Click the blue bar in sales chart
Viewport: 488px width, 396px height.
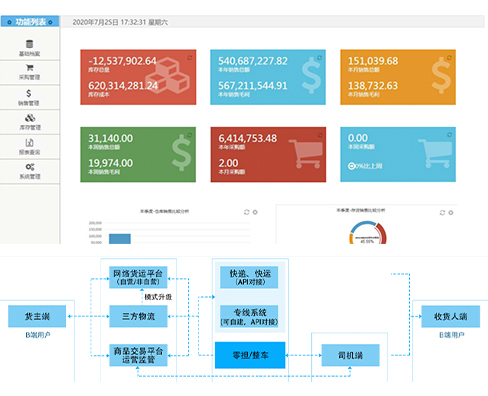click(120, 239)
